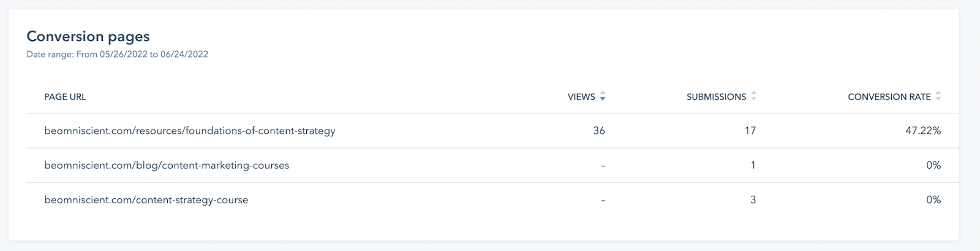Sort table by Views arrow icon

(603, 96)
